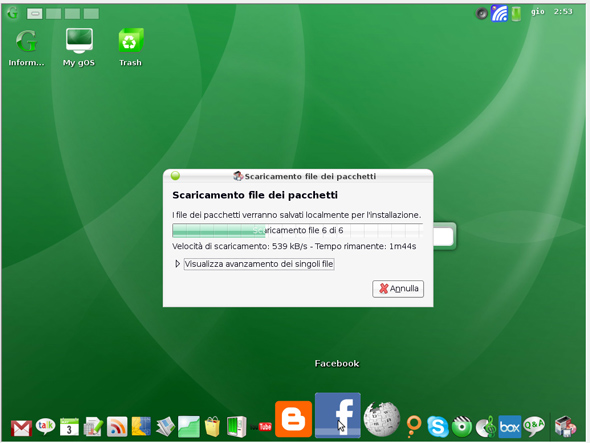Launch Google Talk from the dock
The height and width of the screenshot is (443, 590).
[x=46, y=427]
